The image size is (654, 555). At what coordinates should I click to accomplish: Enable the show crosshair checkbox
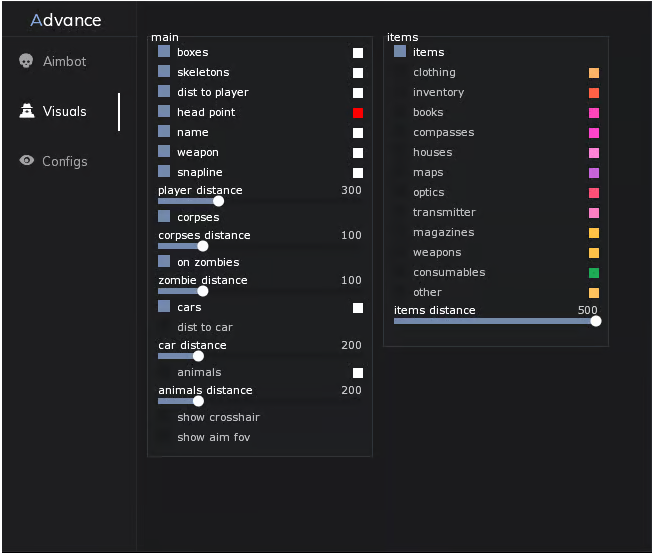pyautogui.click(x=164, y=417)
